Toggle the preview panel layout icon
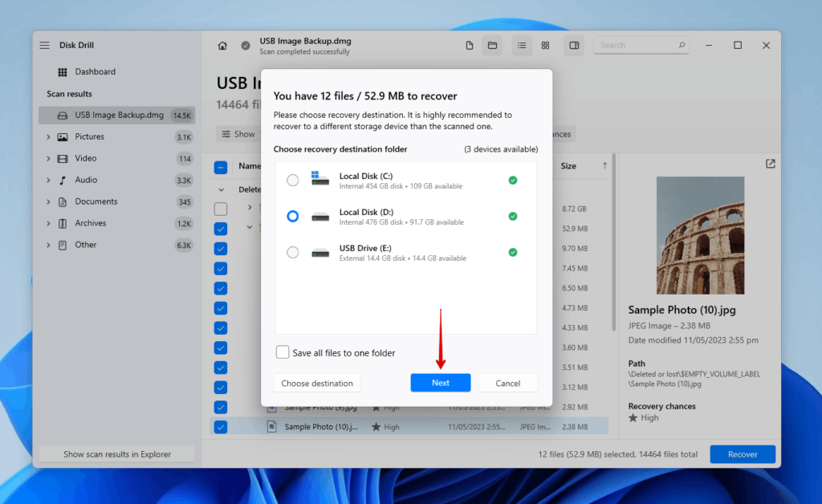Viewport: 822px width, 504px height. pos(574,45)
